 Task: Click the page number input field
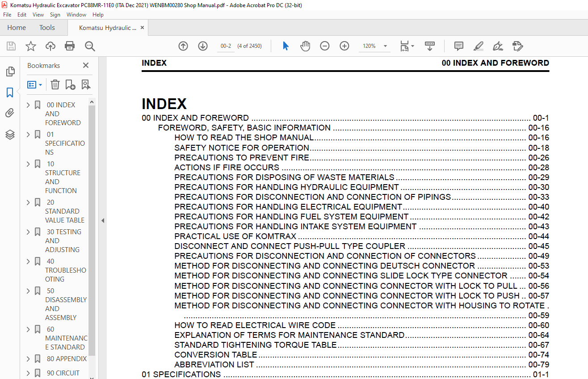tap(226, 46)
